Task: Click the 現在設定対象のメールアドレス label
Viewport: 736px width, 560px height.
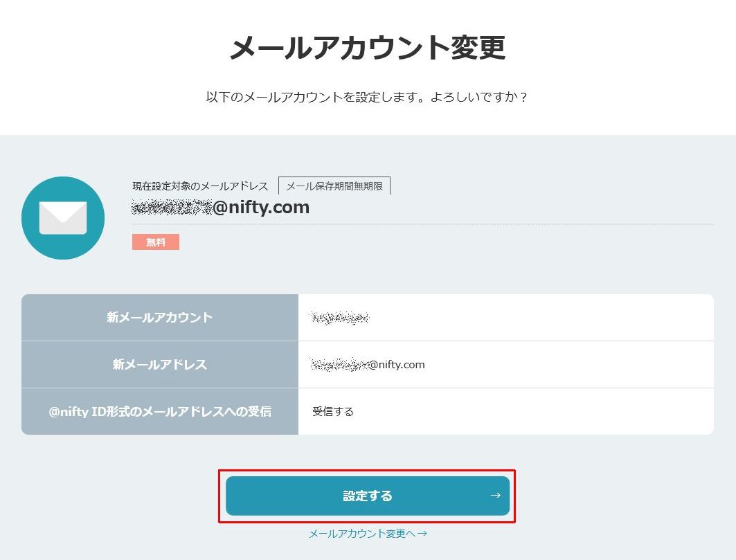Action: click(x=200, y=186)
